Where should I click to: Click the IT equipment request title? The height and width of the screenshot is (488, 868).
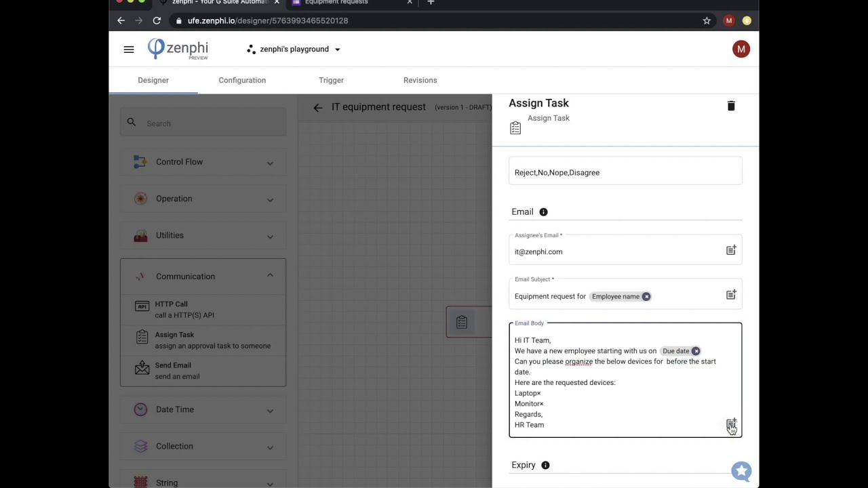(x=378, y=107)
